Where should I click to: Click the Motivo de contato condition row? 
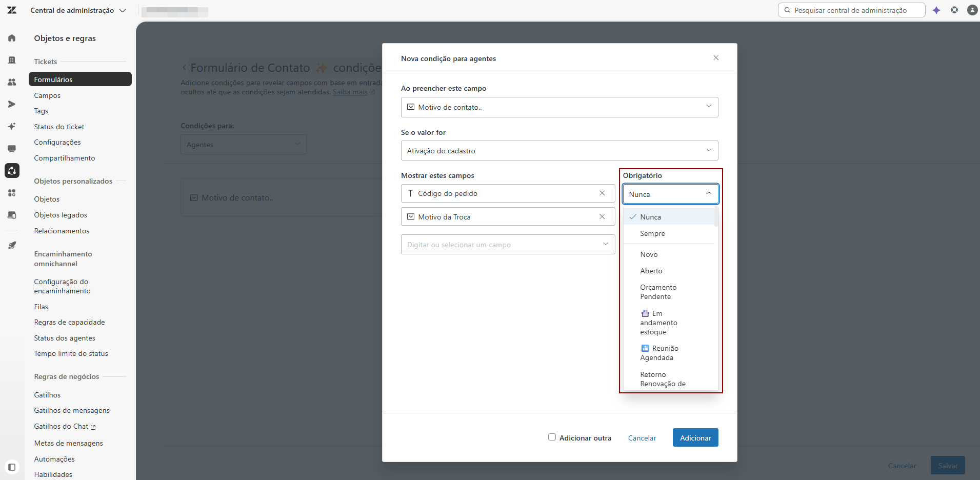(x=282, y=197)
